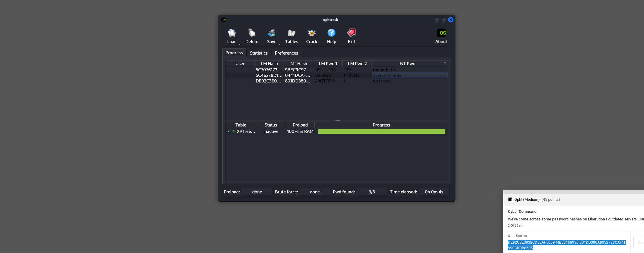Click the Q1 answer input field
The width and height of the screenshot is (644, 253).
639,242
